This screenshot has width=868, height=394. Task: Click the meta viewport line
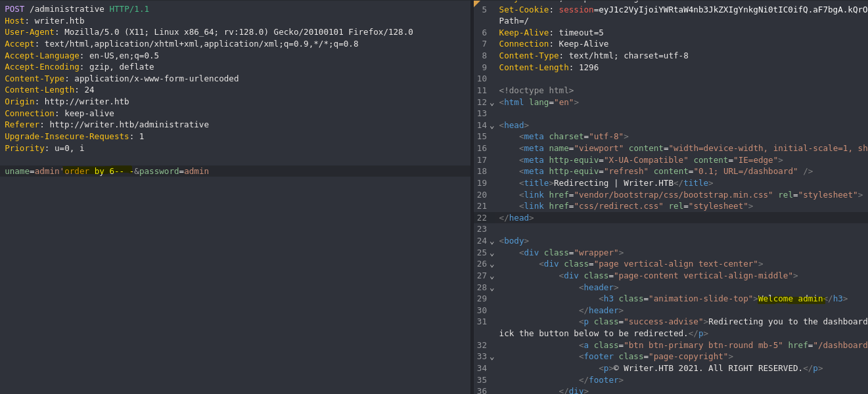[x=693, y=148]
